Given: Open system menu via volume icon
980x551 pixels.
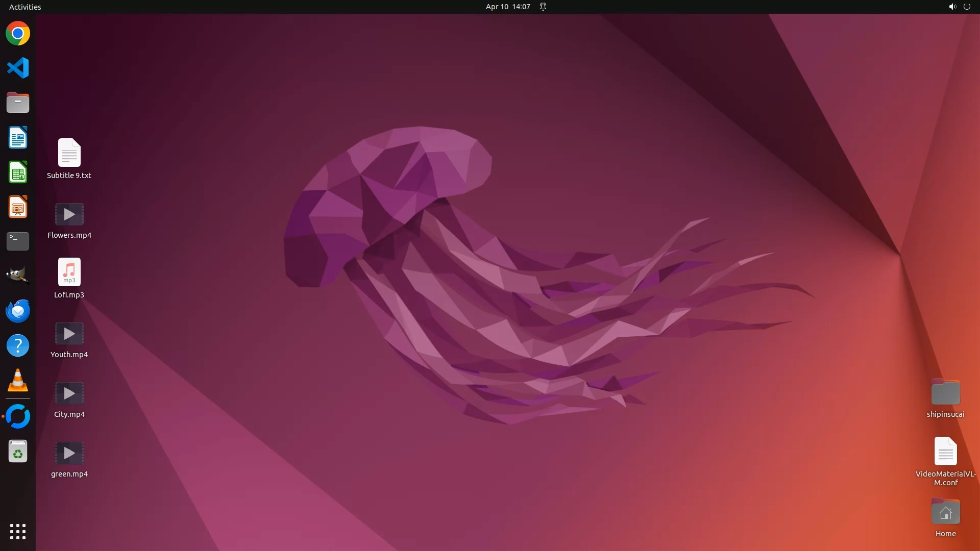Looking at the screenshot, I should (952, 7).
